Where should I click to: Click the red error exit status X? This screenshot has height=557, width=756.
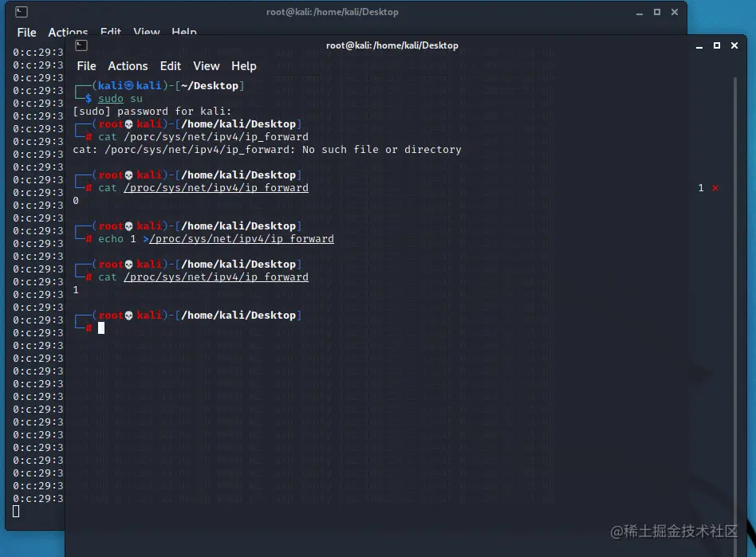(x=715, y=188)
